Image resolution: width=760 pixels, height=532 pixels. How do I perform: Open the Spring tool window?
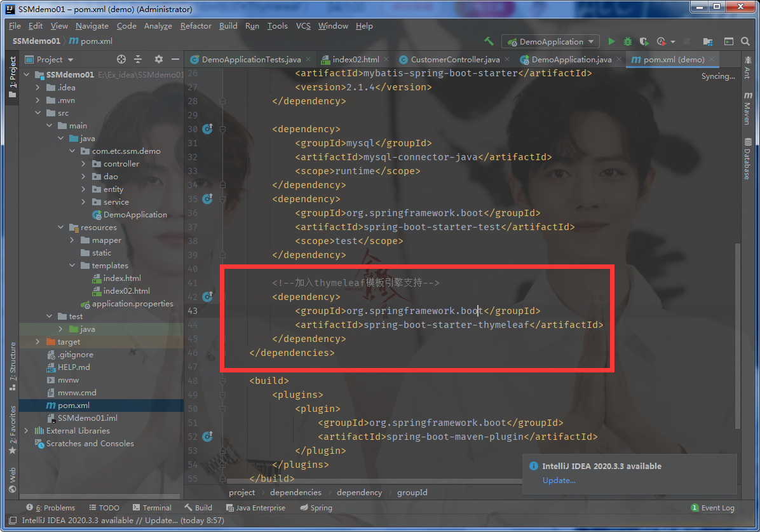tap(316, 508)
